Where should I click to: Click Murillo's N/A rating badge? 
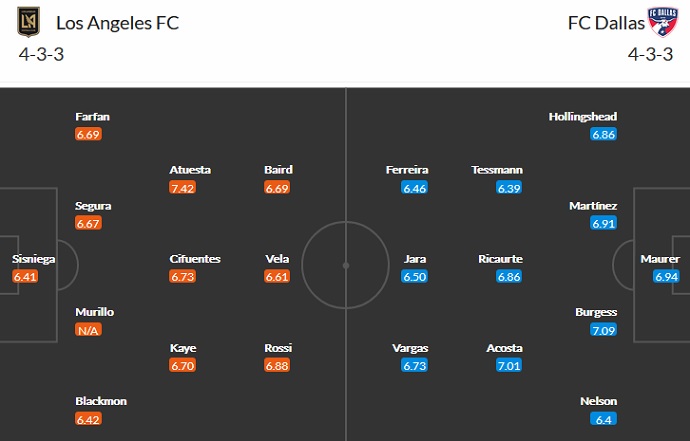point(87,329)
